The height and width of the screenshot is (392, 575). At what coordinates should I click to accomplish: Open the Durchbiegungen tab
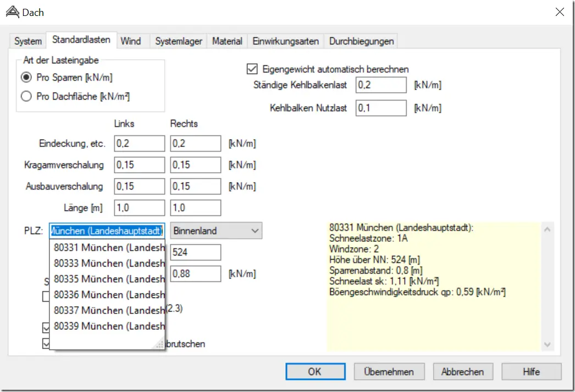tap(361, 41)
